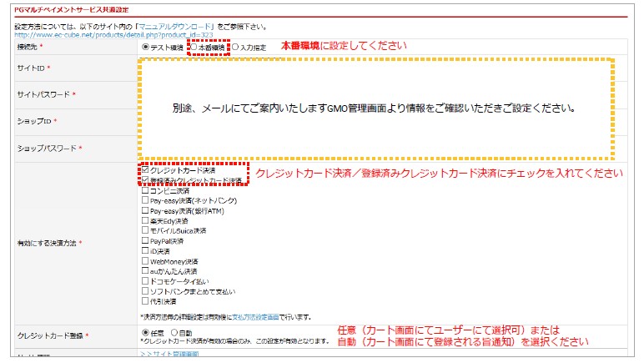Check the 代引決済 option

pos(145,301)
